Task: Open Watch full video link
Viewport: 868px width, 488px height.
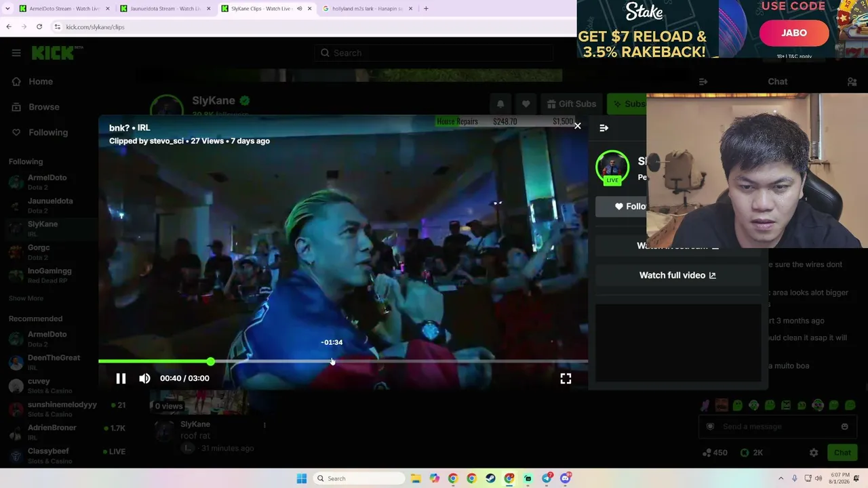Action: tap(677, 275)
